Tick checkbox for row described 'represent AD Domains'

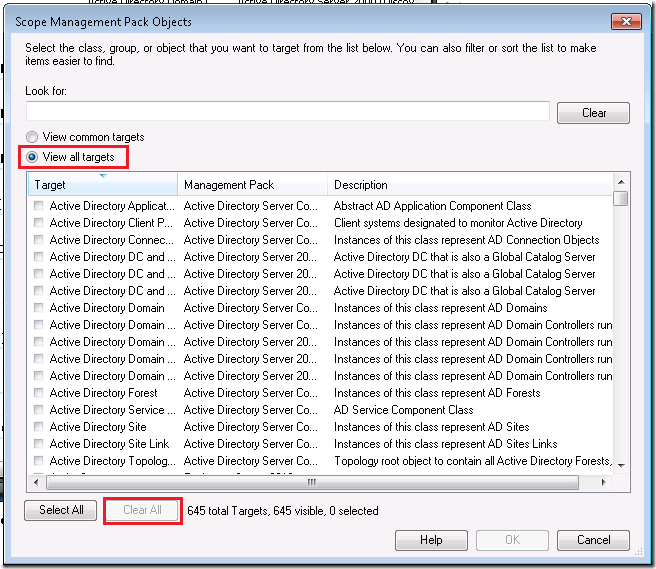38,308
